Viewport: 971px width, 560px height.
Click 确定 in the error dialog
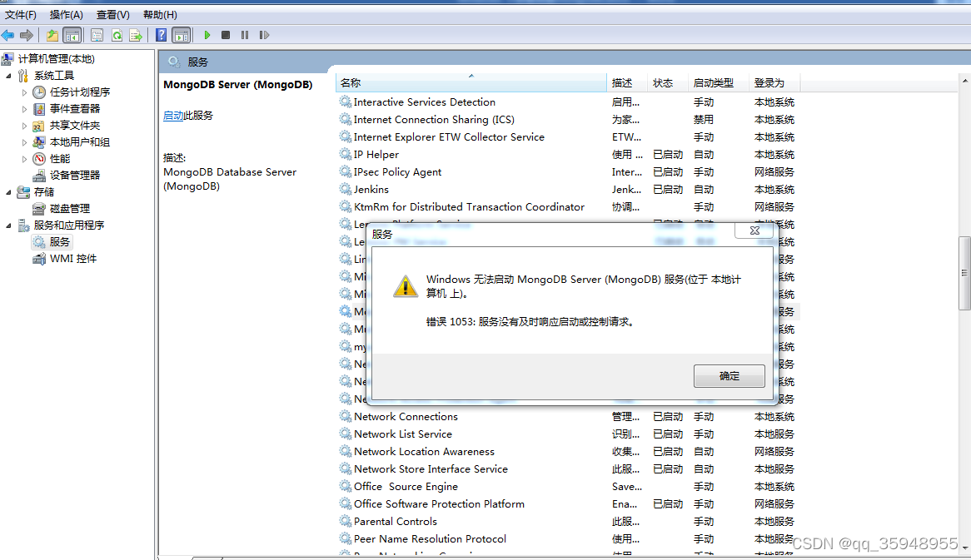[x=729, y=375]
